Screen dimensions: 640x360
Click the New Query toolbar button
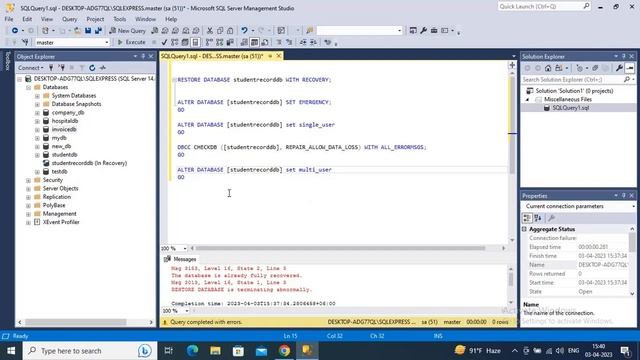[127, 31]
